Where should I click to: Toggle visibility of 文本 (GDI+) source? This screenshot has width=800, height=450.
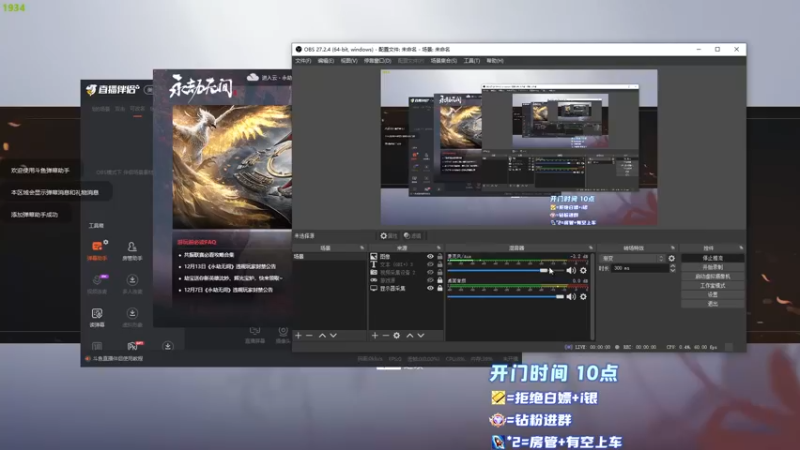coord(430,264)
